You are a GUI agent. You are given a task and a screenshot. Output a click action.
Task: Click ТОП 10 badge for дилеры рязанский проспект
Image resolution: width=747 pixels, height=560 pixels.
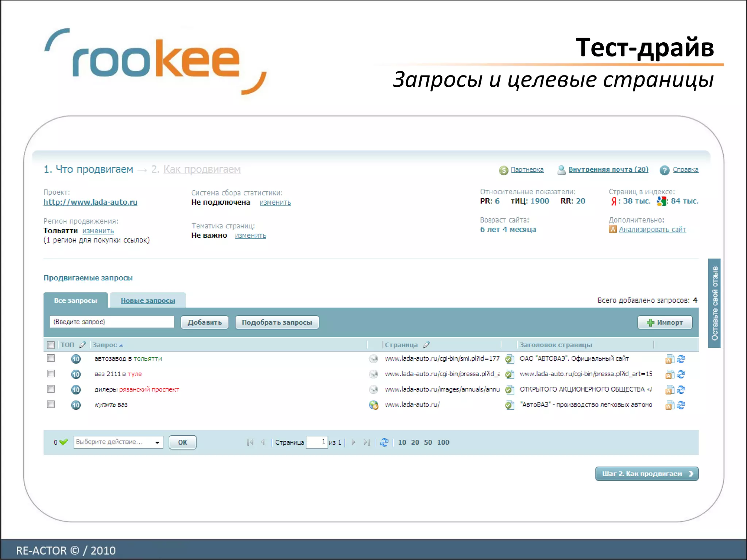tap(76, 390)
